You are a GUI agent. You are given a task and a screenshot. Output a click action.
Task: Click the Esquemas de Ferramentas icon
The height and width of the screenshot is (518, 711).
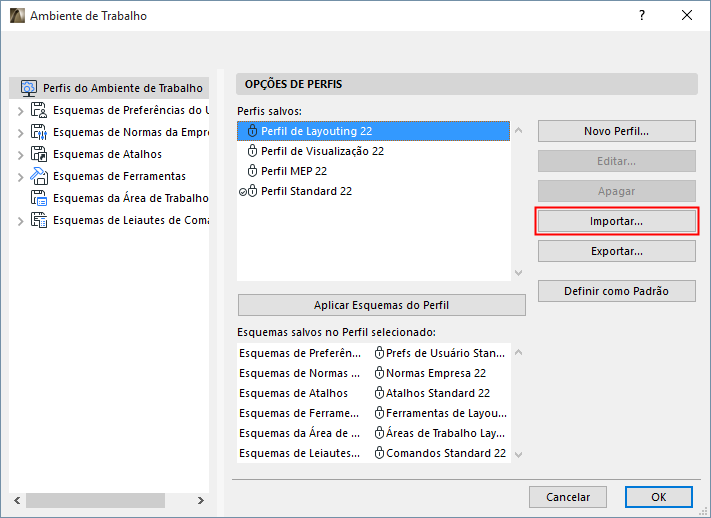39,176
